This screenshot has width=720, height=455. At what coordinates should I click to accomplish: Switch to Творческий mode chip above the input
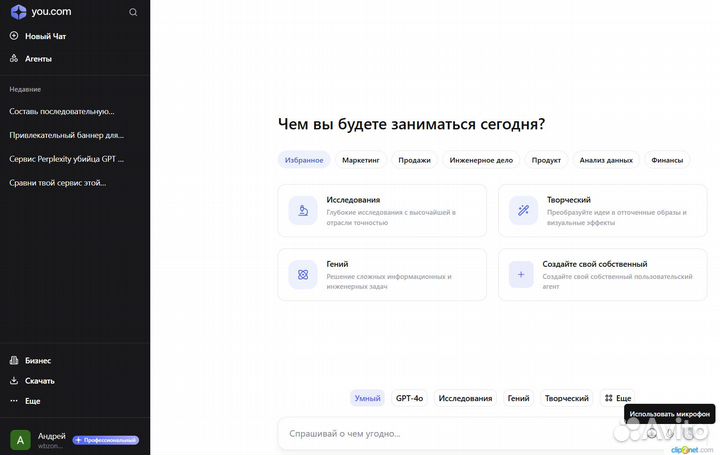(x=567, y=398)
